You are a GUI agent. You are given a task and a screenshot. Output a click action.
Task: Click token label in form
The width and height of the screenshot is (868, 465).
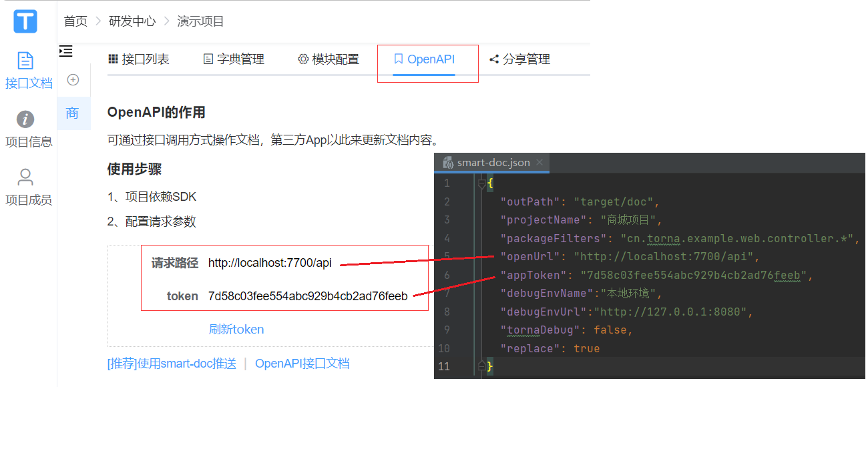[x=182, y=296]
